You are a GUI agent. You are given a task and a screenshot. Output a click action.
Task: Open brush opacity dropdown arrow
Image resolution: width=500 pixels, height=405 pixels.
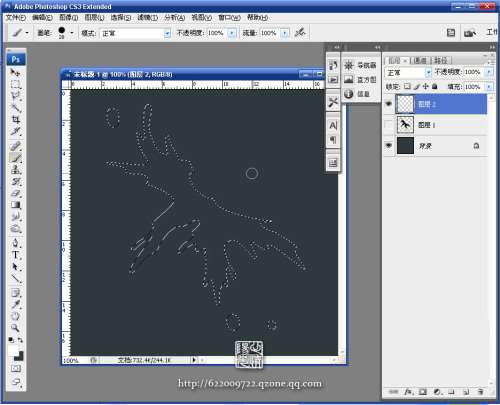[232, 33]
